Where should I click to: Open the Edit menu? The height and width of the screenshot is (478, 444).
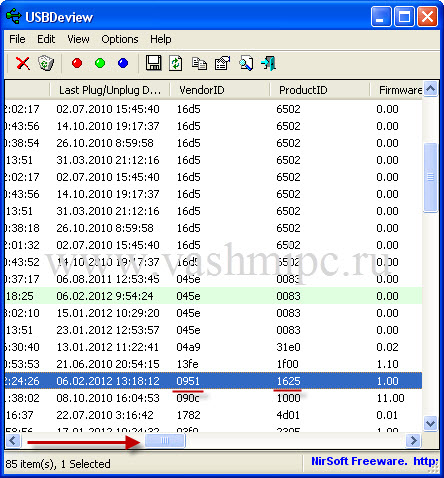point(46,39)
